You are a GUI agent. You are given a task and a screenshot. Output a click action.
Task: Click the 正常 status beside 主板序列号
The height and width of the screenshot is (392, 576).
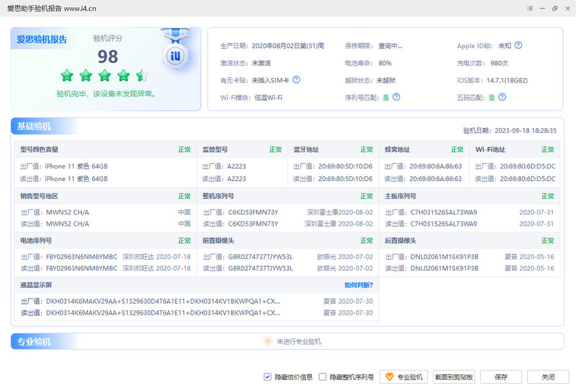click(548, 196)
